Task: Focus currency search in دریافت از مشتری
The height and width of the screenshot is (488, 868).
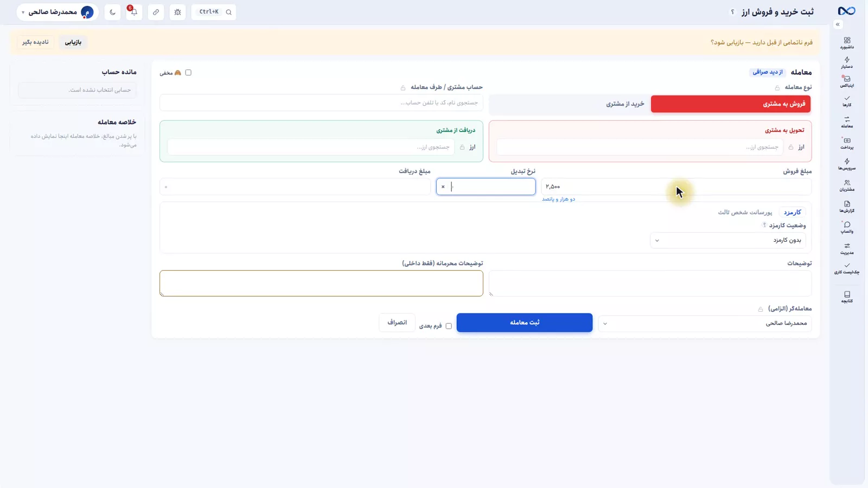Action: pos(311,147)
